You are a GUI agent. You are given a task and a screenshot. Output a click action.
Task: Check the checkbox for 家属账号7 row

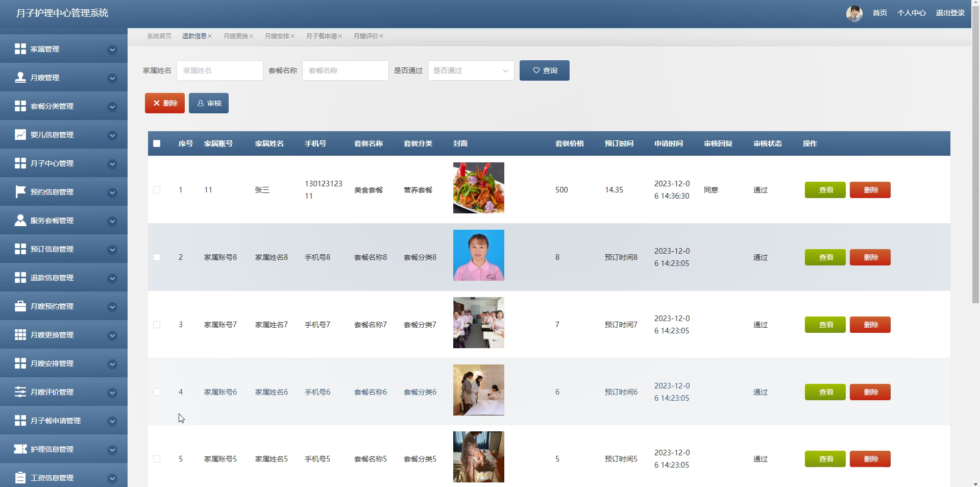pos(157,325)
